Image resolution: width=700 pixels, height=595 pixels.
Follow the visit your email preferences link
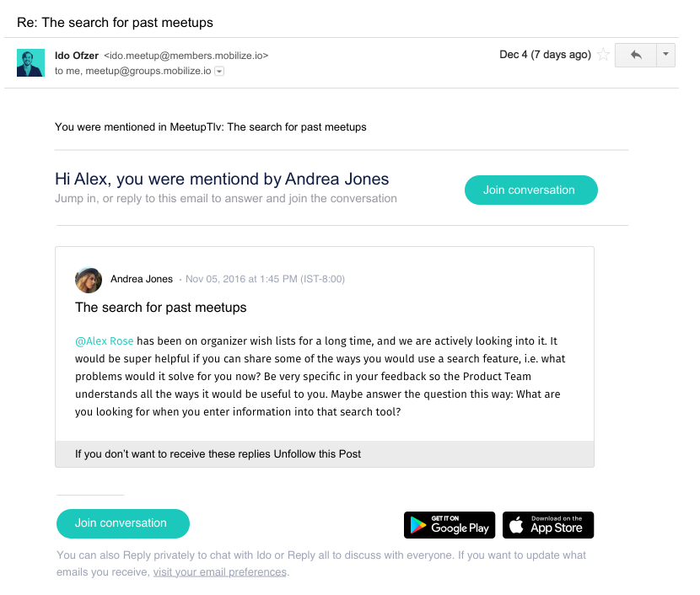(x=219, y=572)
